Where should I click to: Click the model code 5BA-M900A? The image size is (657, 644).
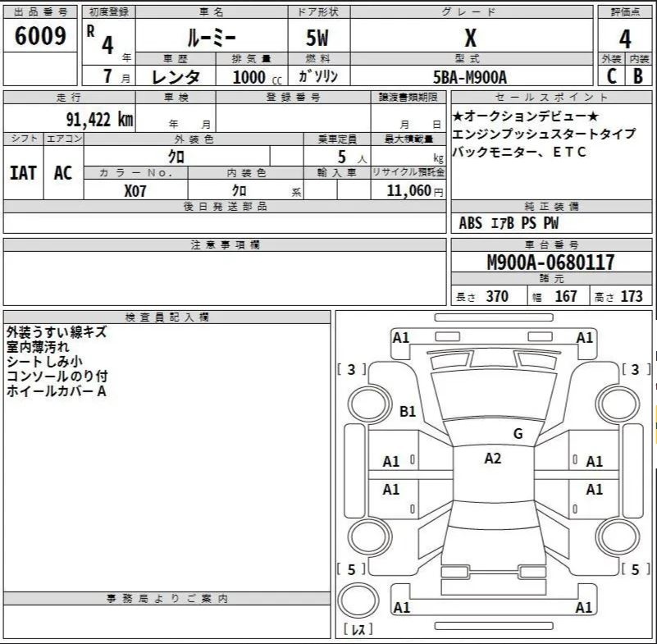click(x=470, y=77)
